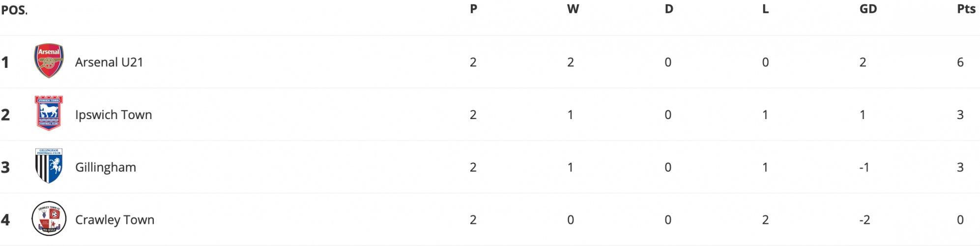The height and width of the screenshot is (246, 980).
Task: Click the L (losses) column header
Action: click(x=765, y=9)
